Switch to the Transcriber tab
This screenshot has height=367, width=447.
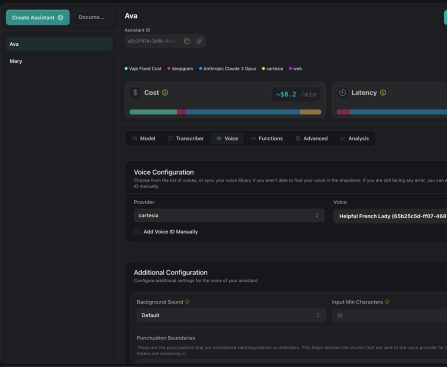(x=186, y=139)
